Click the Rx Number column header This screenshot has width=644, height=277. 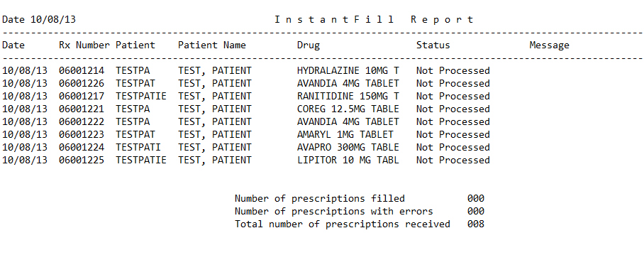click(84, 45)
